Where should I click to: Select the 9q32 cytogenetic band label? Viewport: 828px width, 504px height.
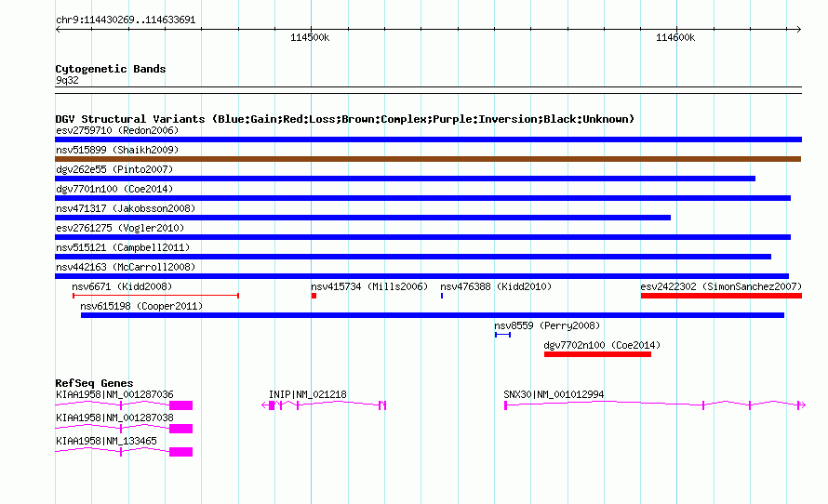coord(67,81)
